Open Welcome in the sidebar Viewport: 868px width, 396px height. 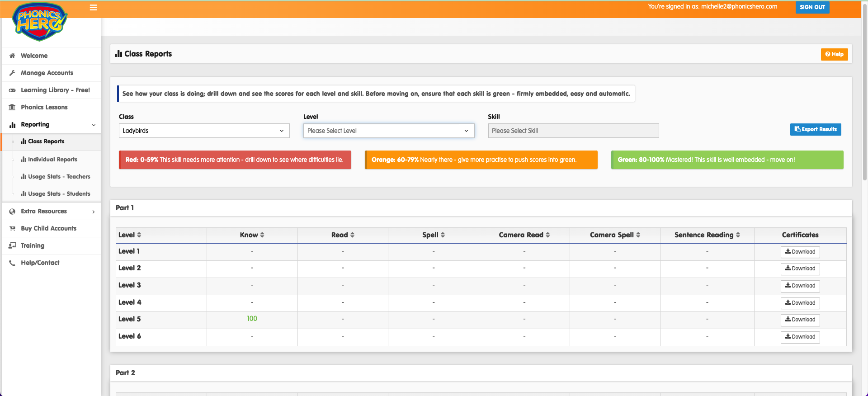52,56
